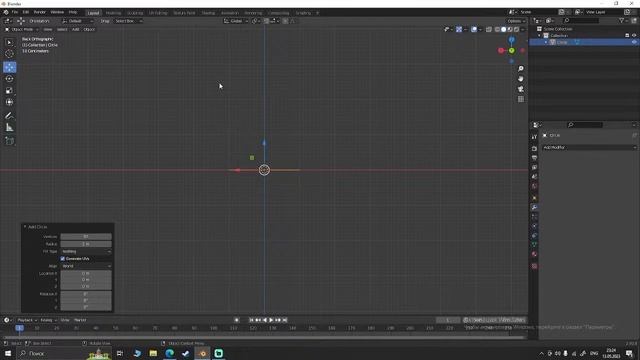The image size is (640, 360).
Task: Click the viewport pan hand icon
Action: coord(521,79)
